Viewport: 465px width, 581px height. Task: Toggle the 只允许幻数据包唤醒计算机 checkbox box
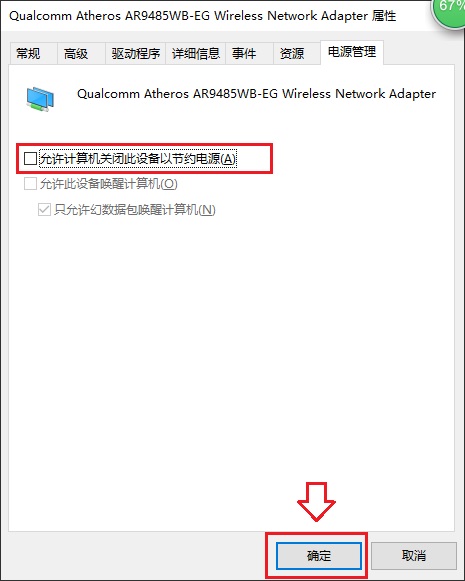point(44,210)
